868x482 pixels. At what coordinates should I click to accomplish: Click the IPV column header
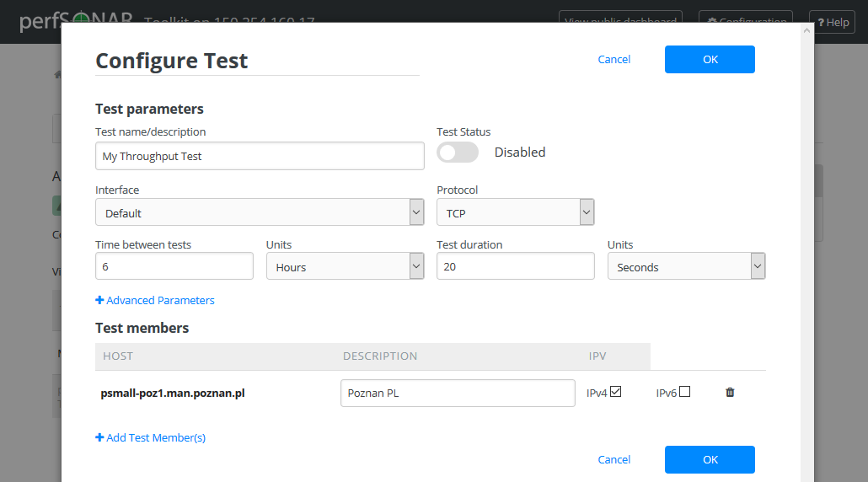tap(597, 356)
